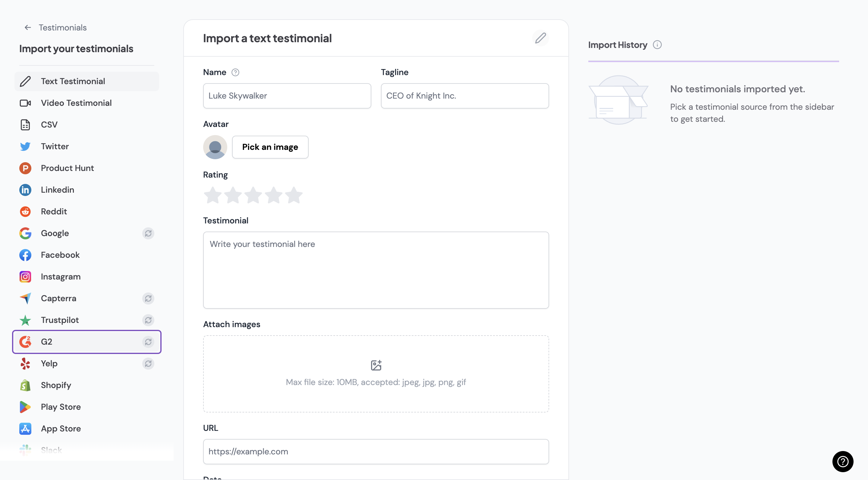Viewport: 868px width, 480px height.
Task: Click the add-image icon in the dropzone
Action: tap(376, 365)
